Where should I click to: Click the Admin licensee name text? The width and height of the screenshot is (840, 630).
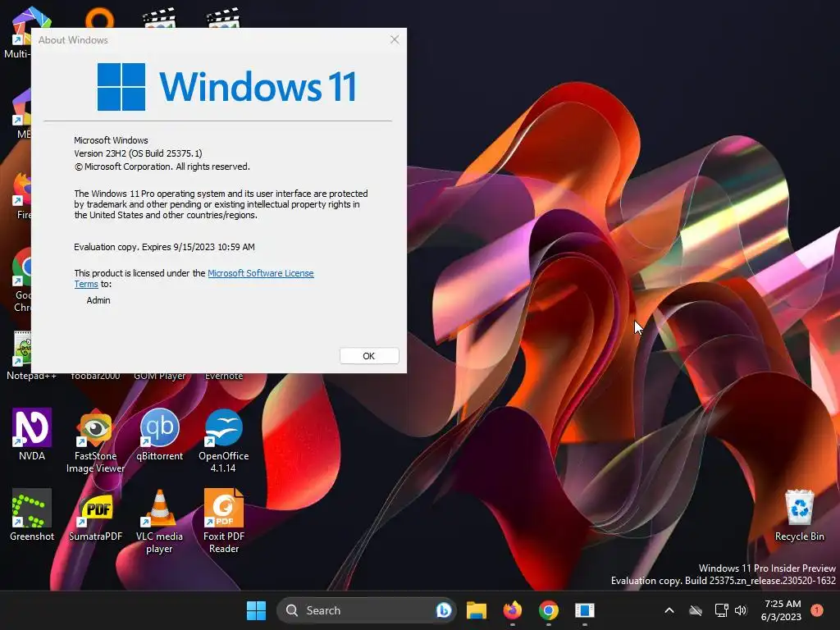tap(98, 300)
